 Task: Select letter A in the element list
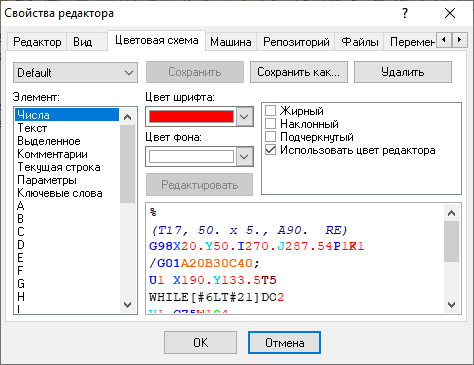tap(67, 206)
